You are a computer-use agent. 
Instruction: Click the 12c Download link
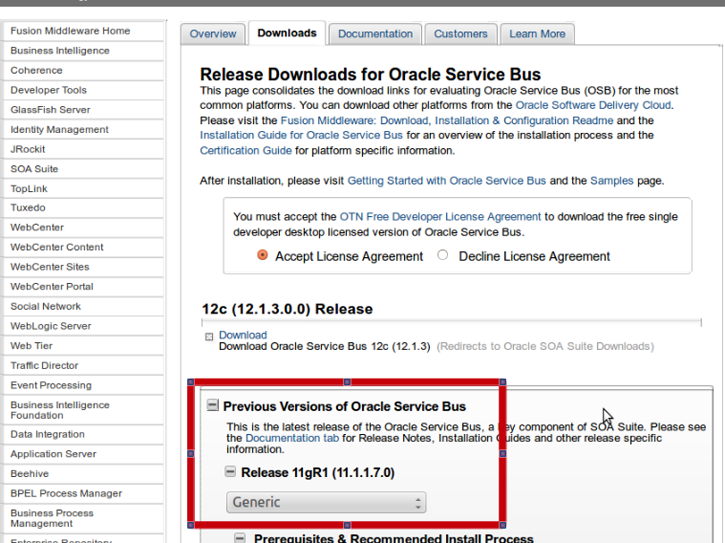click(243, 335)
